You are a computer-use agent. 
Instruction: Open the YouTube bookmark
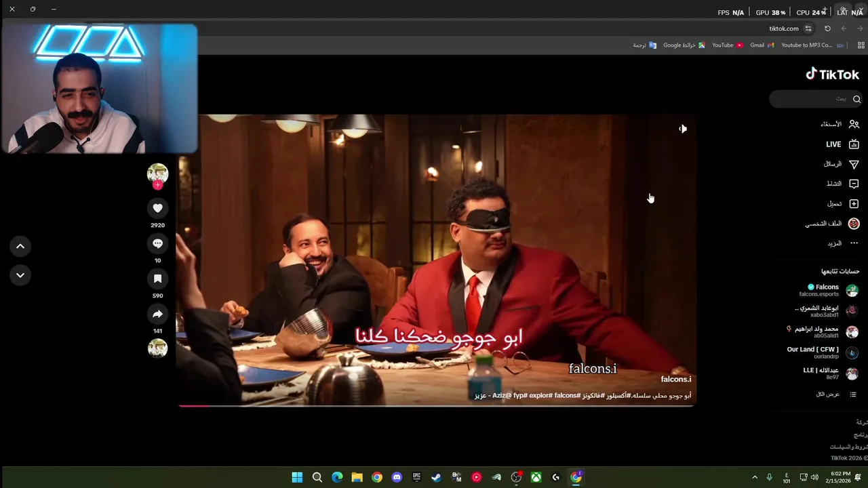pos(728,45)
